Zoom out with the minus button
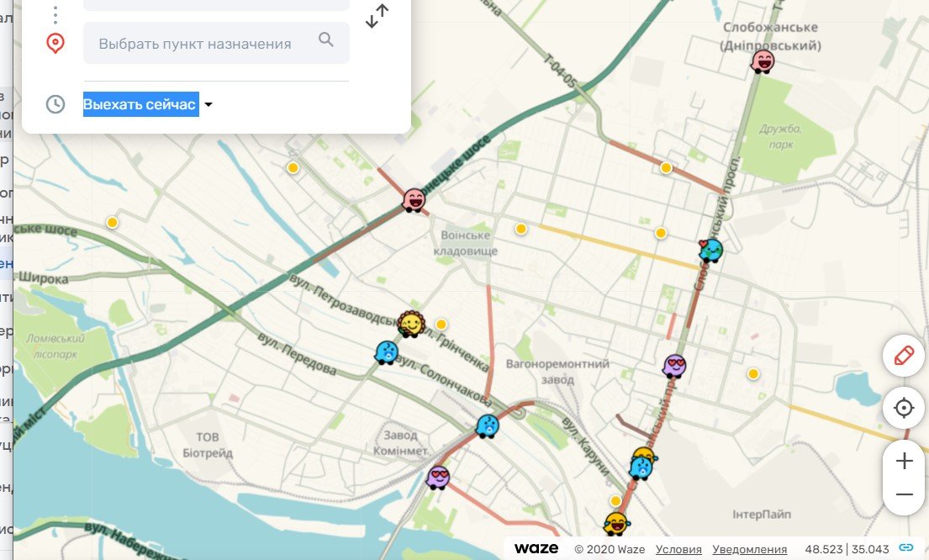929x560 pixels. [x=904, y=494]
